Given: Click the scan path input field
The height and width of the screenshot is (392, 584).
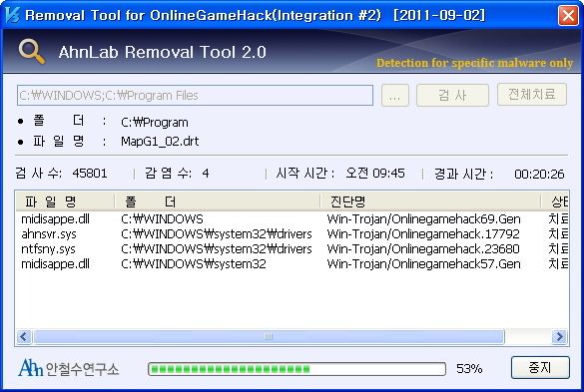Looking at the screenshot, I should [x=195, y=96].
